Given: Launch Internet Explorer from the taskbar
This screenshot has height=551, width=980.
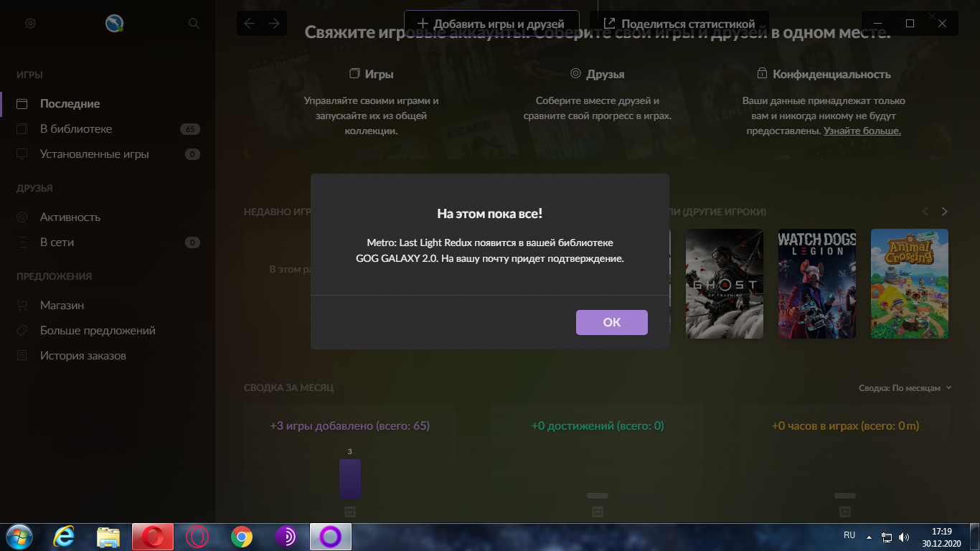Looking at the screenshot, I should (x=64, y=536).
